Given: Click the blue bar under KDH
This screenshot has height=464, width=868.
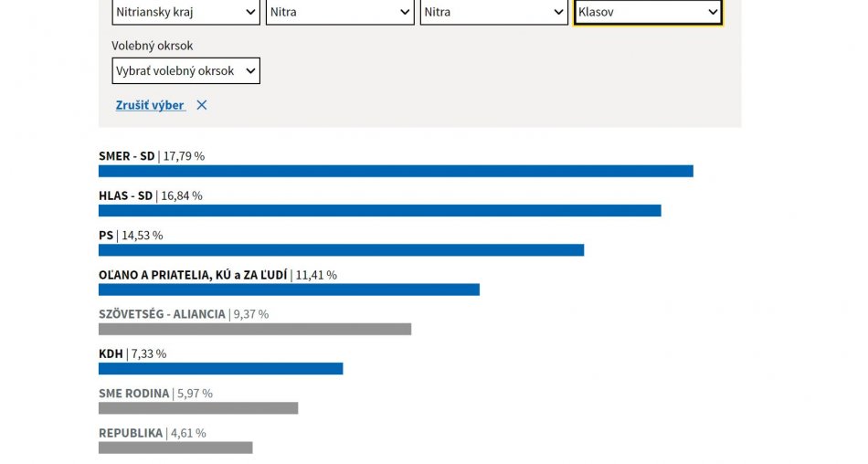Looking at the screenshot, I should 220,369.
